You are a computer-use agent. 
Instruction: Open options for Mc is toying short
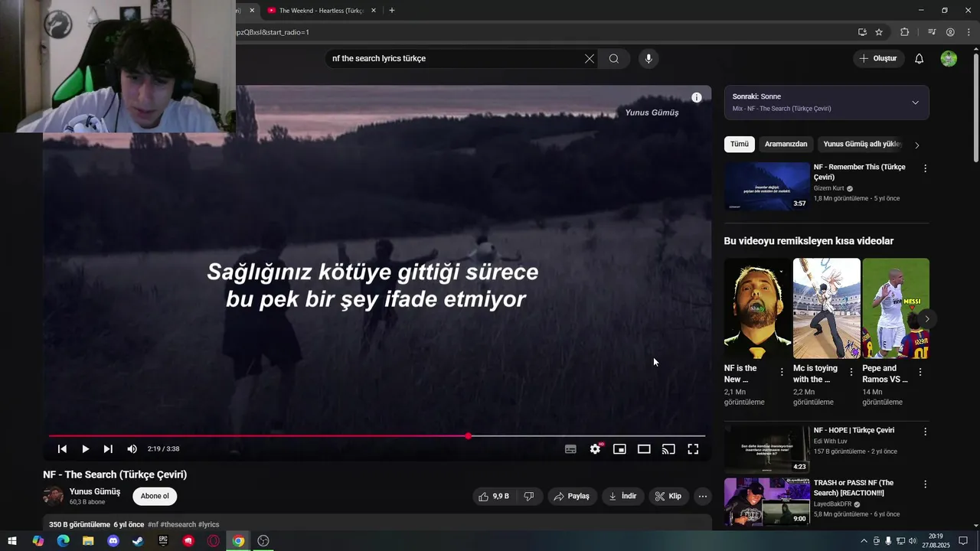click(851, 372)
